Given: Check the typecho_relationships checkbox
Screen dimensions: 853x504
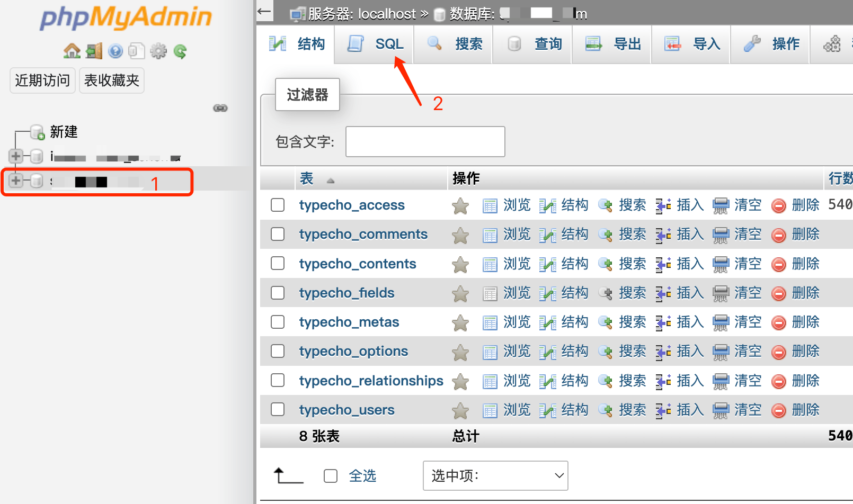Looking at the screenshot, I should click(x=278, y=380).
